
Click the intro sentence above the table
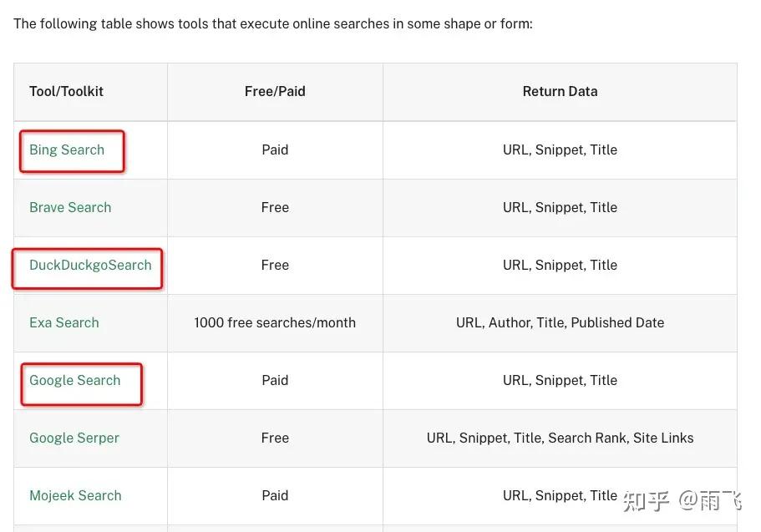pos(272,23)
